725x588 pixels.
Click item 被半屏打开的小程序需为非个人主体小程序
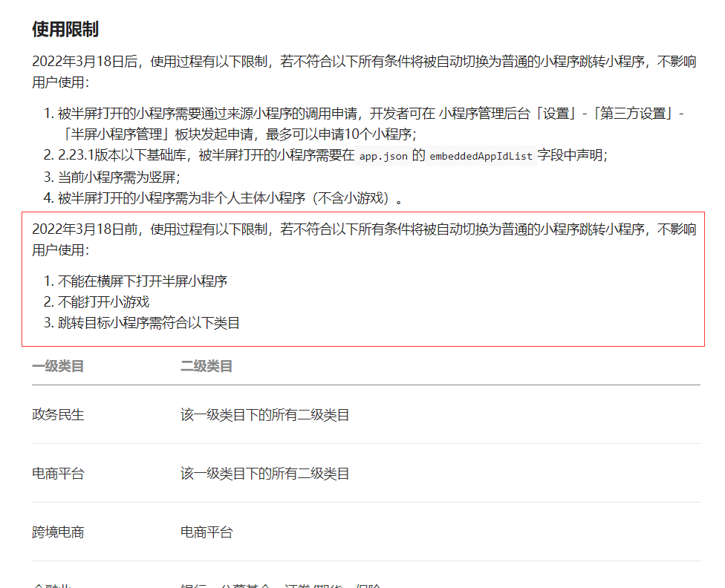tap(231, 197)
